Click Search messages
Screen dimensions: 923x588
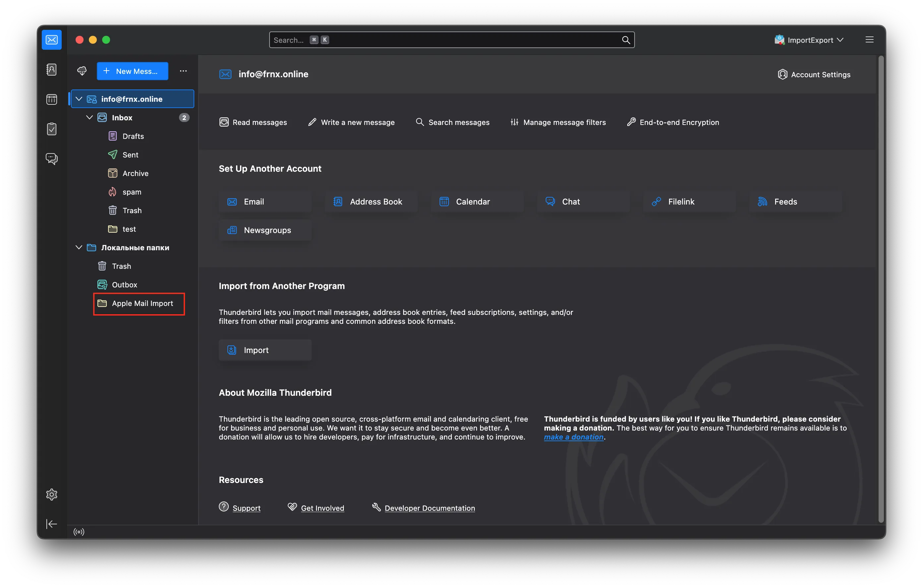tap(452, 122)
